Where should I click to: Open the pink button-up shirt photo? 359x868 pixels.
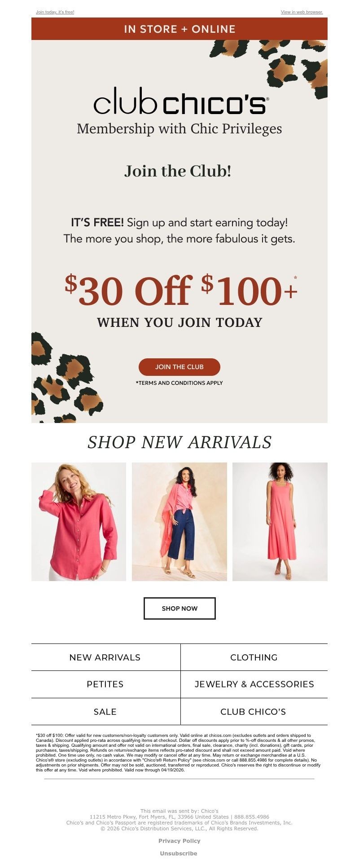pos(79,522)
